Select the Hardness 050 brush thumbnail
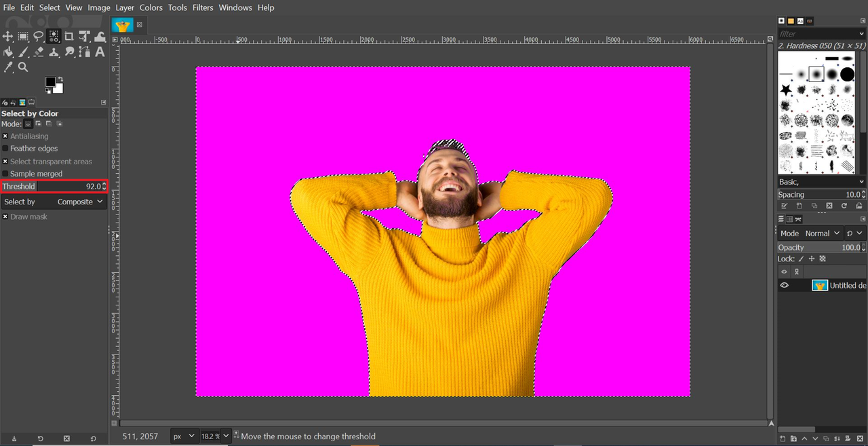 pos(816,74)
